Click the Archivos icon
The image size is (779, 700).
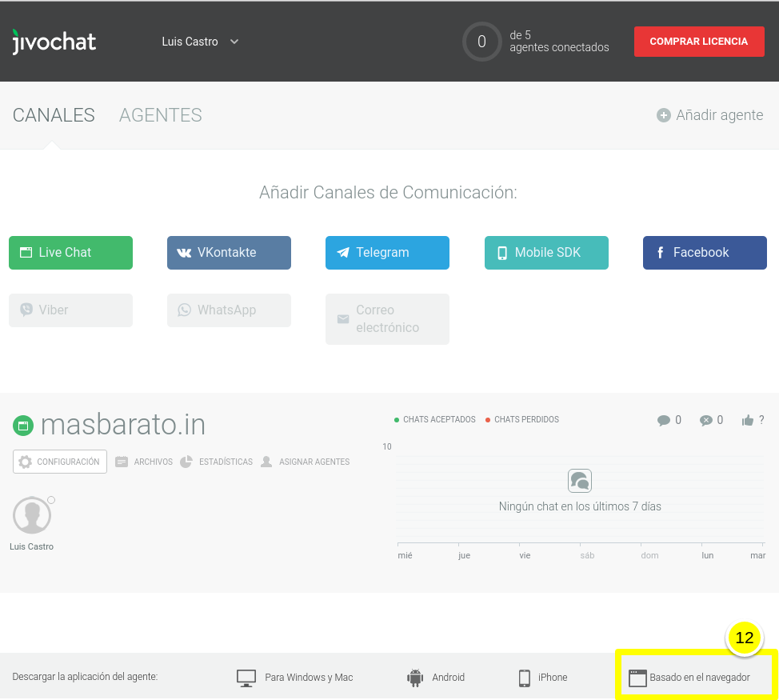122,462
